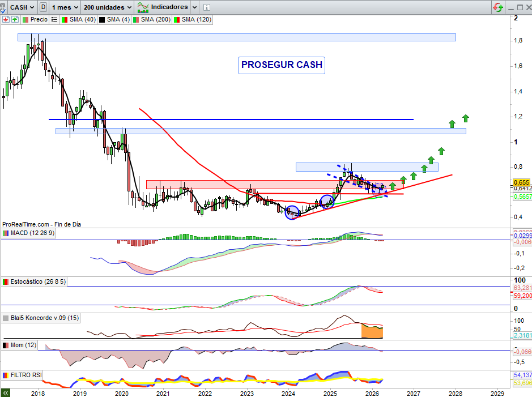The height and width of the screenshot is (397, 532).
Task: Maximize the chart window
Action: pyautogui.click(x=520, y=7)
